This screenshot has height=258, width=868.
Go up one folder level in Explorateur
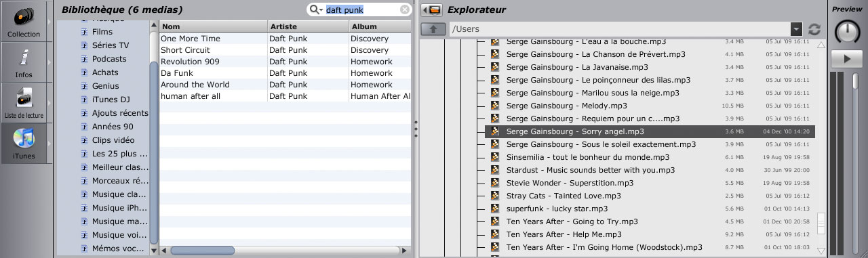click(433, 29)
